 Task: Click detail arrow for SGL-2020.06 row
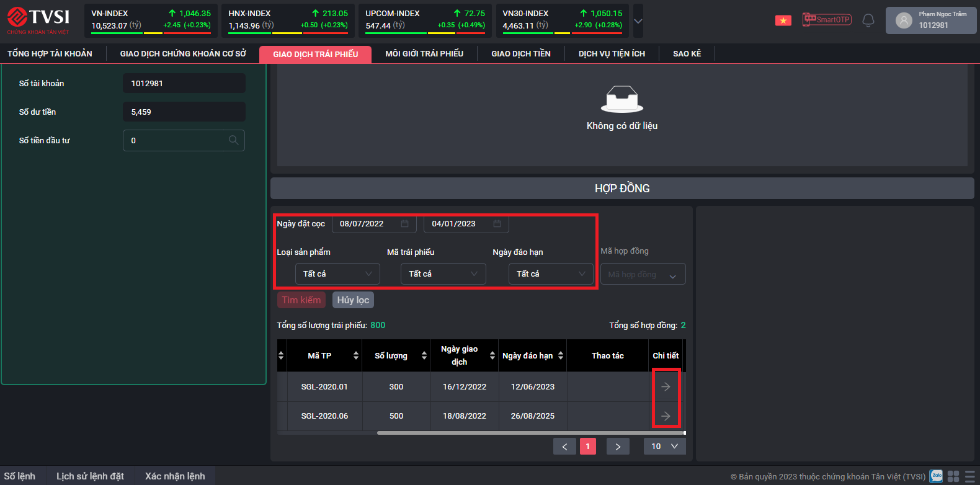pos(666,416)
